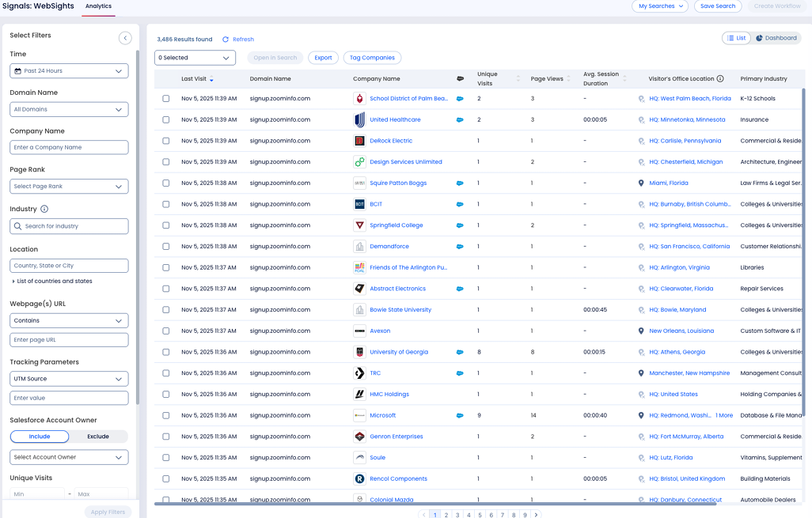Click Salesforce cloud icon for Microsoft row

(459, 415)
